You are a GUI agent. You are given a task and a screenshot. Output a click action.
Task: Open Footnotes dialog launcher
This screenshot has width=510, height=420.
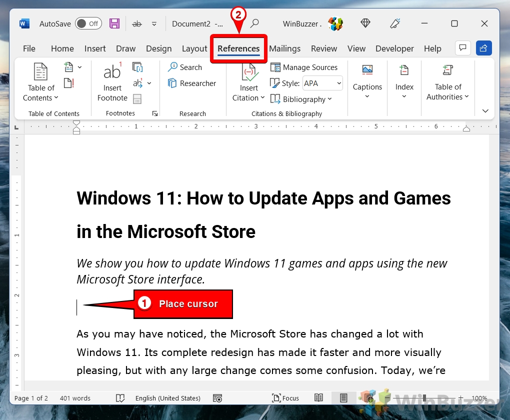click(x=155, y=113)
